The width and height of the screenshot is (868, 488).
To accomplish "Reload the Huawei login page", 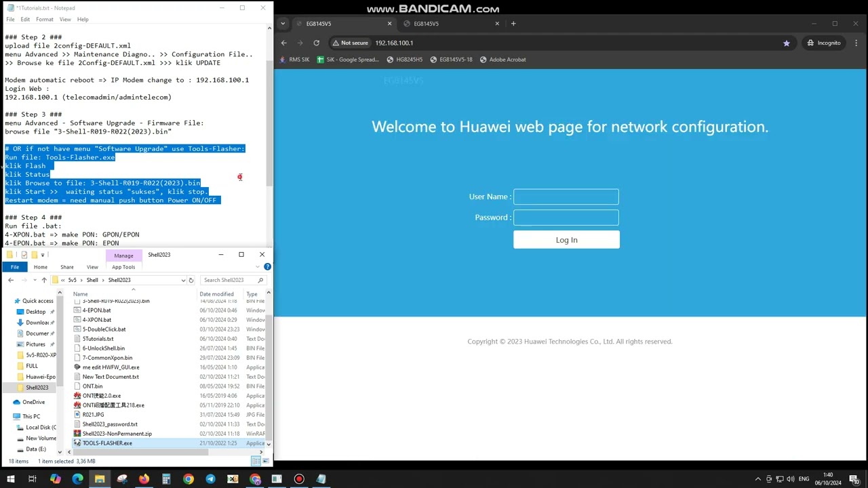I will (316, 43).
